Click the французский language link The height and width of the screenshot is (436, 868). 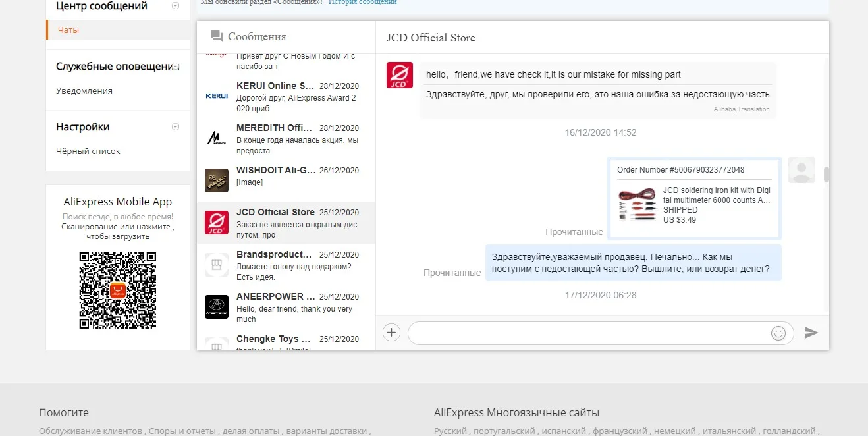tap(620, 431)
